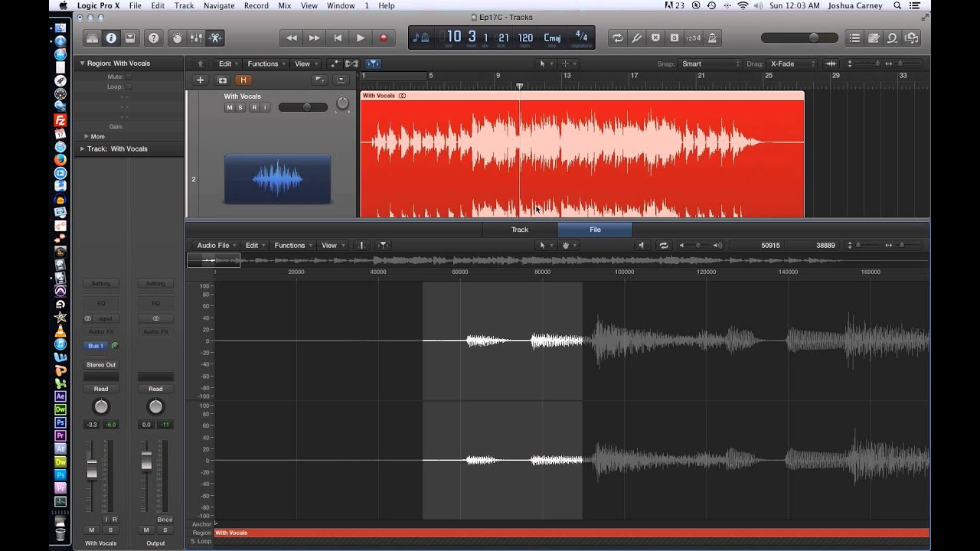Enable the Tuner button
Screen dimensions: 980x551
point(636,37)
